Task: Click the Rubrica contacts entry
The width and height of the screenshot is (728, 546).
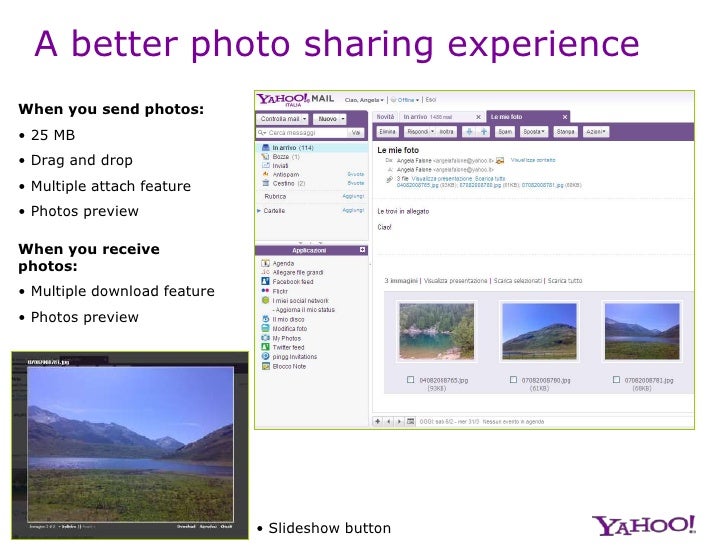Action: 275,196
